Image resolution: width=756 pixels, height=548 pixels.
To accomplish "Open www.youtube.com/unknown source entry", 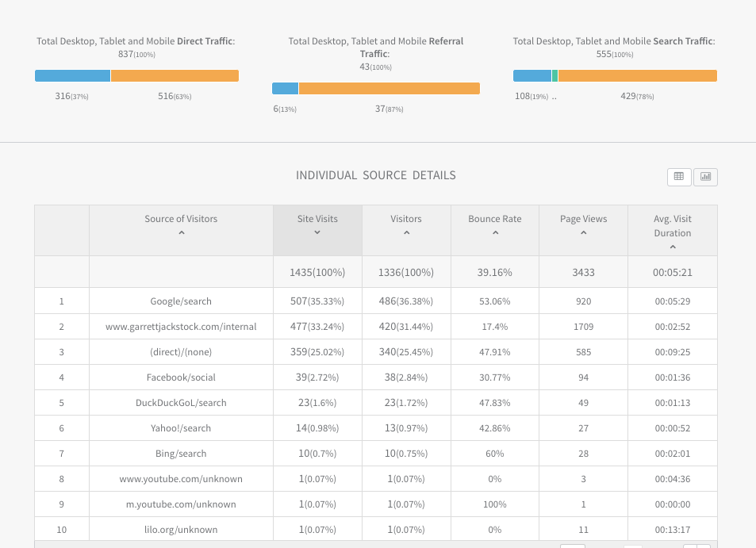I will click(181, 479).
